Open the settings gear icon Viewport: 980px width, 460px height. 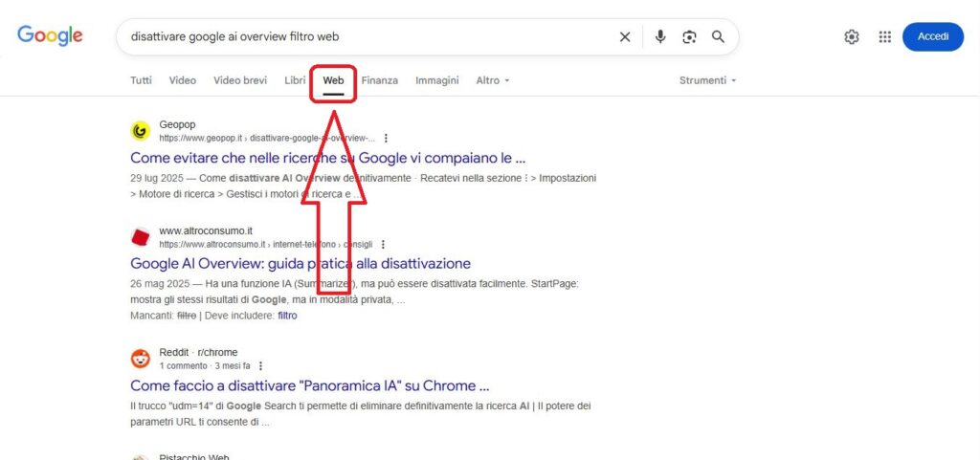[852, 37]
